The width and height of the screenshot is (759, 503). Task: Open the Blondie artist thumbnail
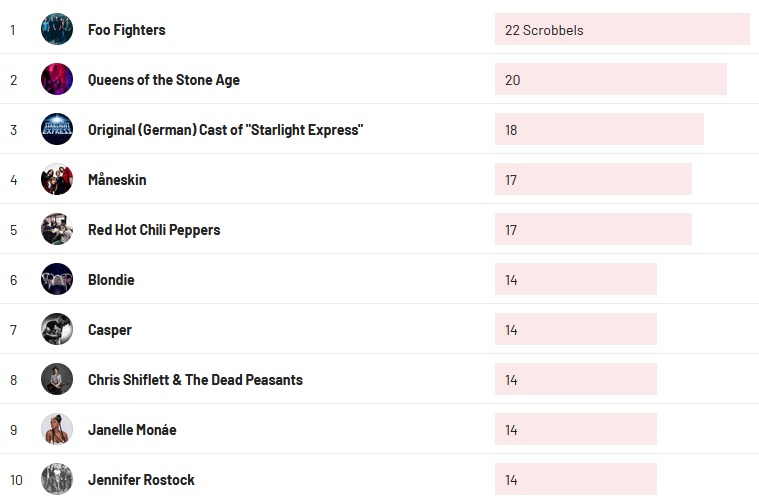point(57,279)
